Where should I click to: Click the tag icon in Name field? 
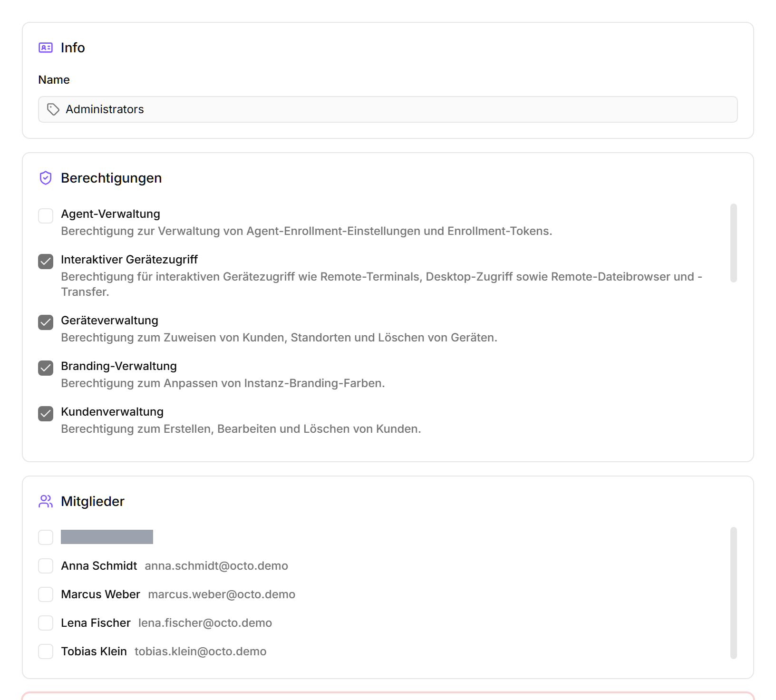(53, 109)
